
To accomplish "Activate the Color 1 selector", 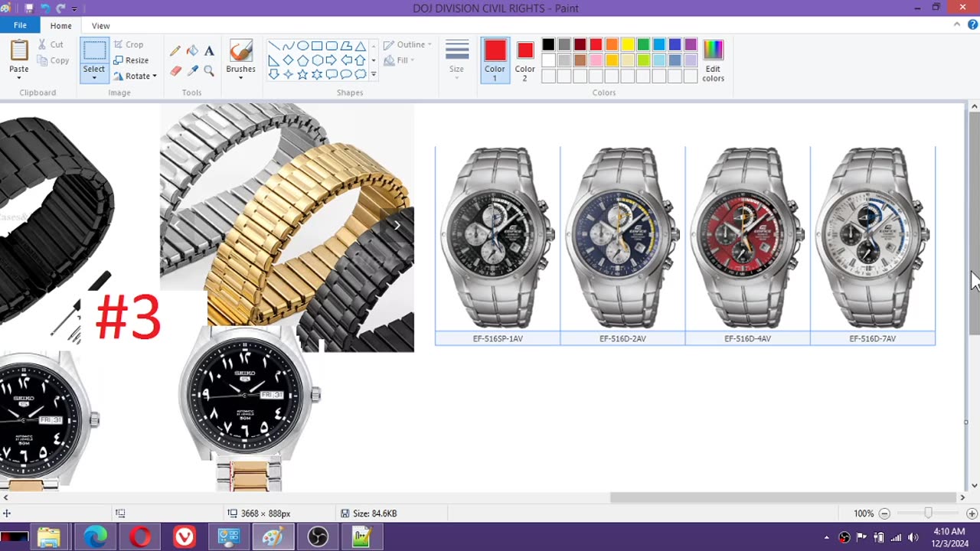I will tap(495, 60).
